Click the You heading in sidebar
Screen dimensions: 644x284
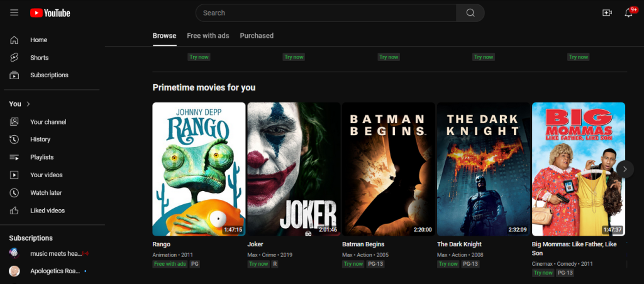15,104
